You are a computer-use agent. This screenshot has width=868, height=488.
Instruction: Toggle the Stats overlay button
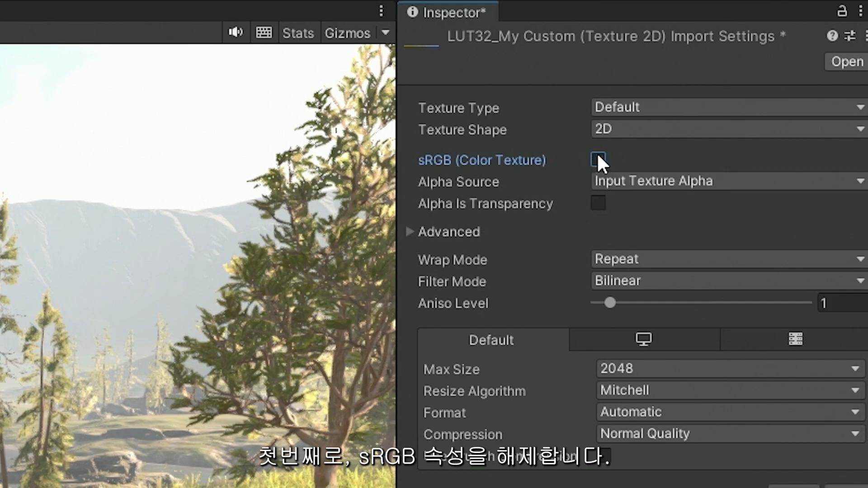[298, 33]
